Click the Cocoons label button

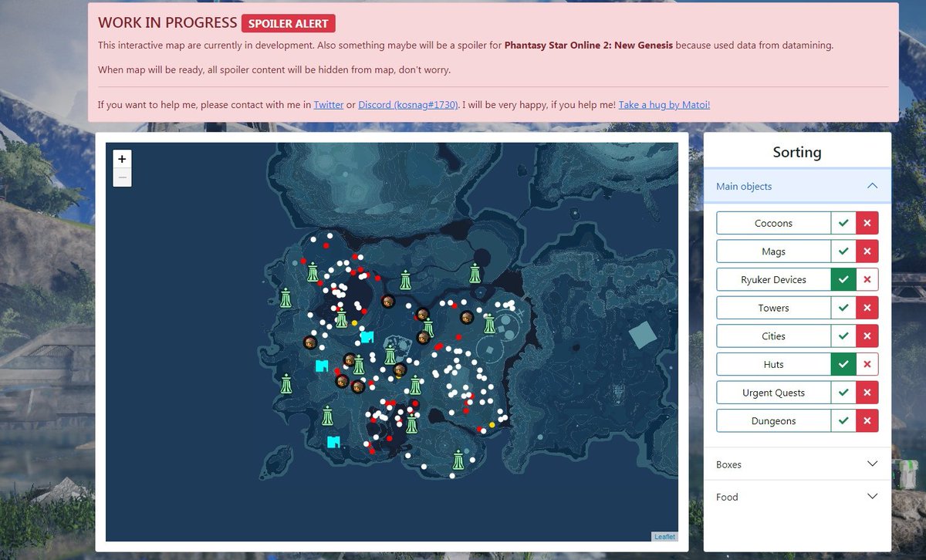tap(773, 223)
